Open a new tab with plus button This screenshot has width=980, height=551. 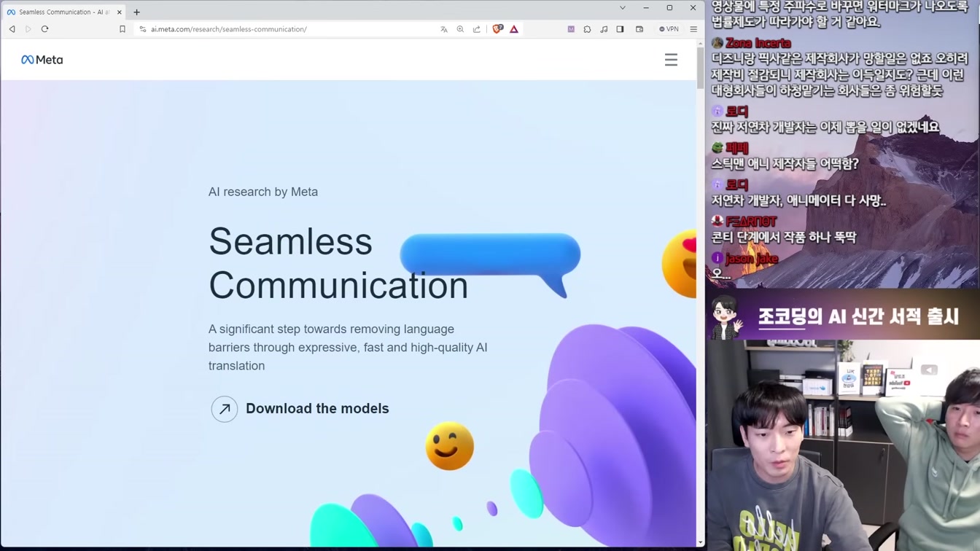(136, 12)
